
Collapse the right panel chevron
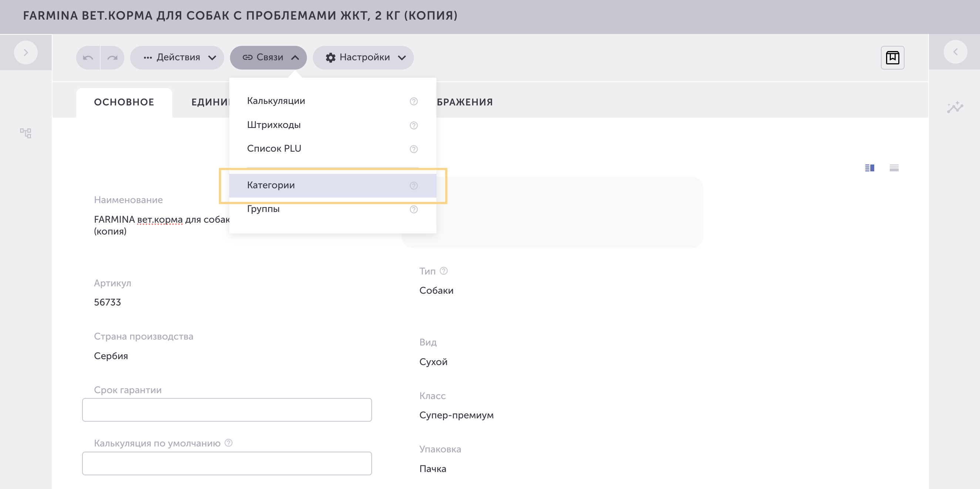tap(955, 52)
